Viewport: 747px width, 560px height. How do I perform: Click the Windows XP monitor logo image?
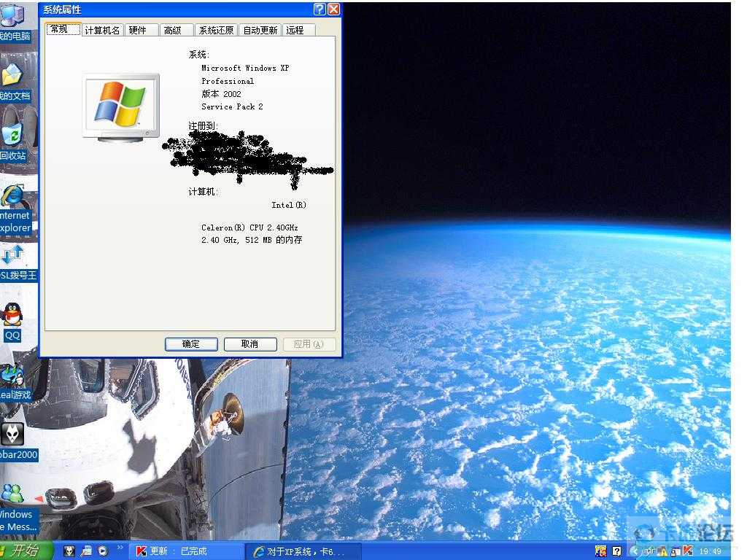click(120, 108)
